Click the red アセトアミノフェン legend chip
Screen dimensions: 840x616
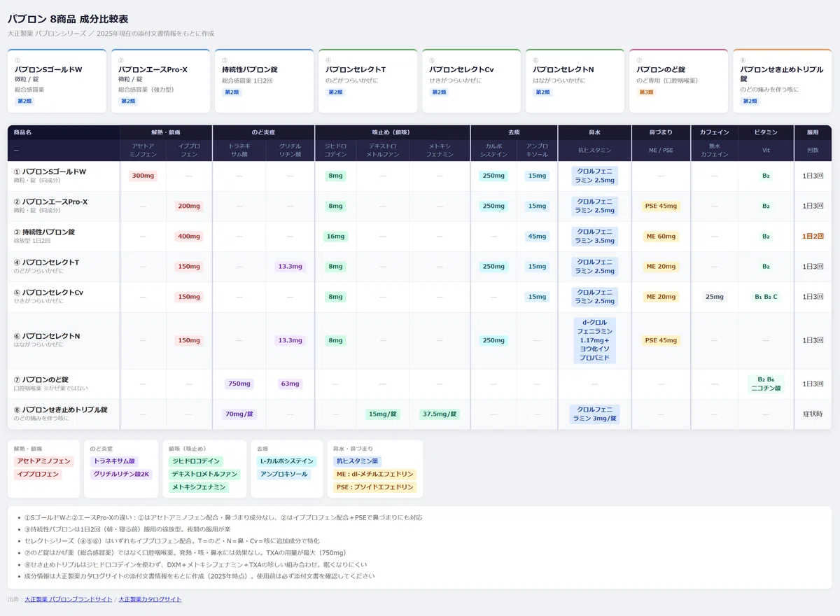[x=43, y=461]
